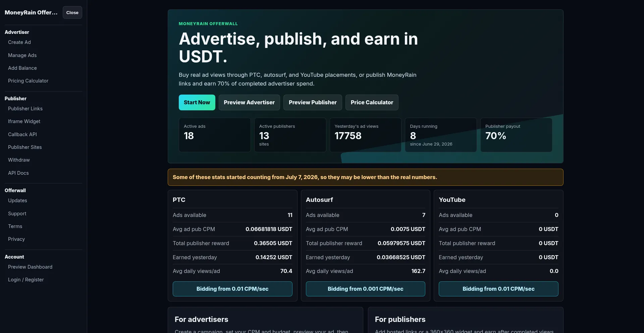The image size is (644, 333).
Task: Click PTC Bidding from 0.01 CPM/sec button
Action: [232, 289]
